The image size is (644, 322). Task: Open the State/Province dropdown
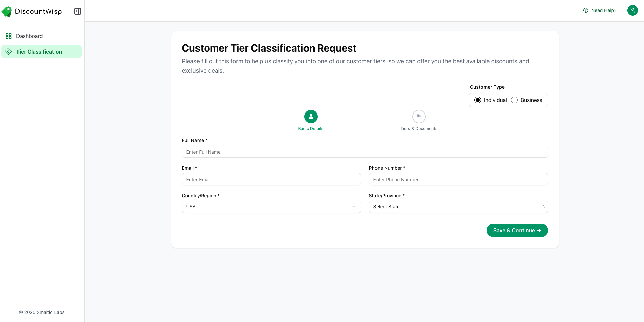[458, 207]
